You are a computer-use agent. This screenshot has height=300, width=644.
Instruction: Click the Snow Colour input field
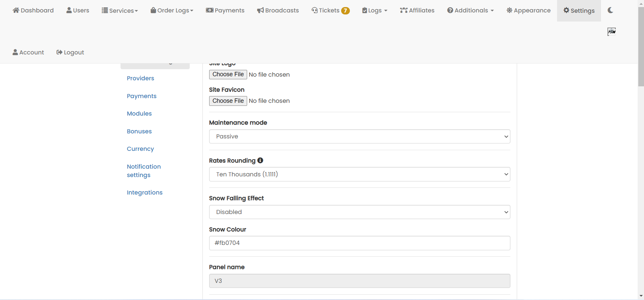click(x=360, y=243)
